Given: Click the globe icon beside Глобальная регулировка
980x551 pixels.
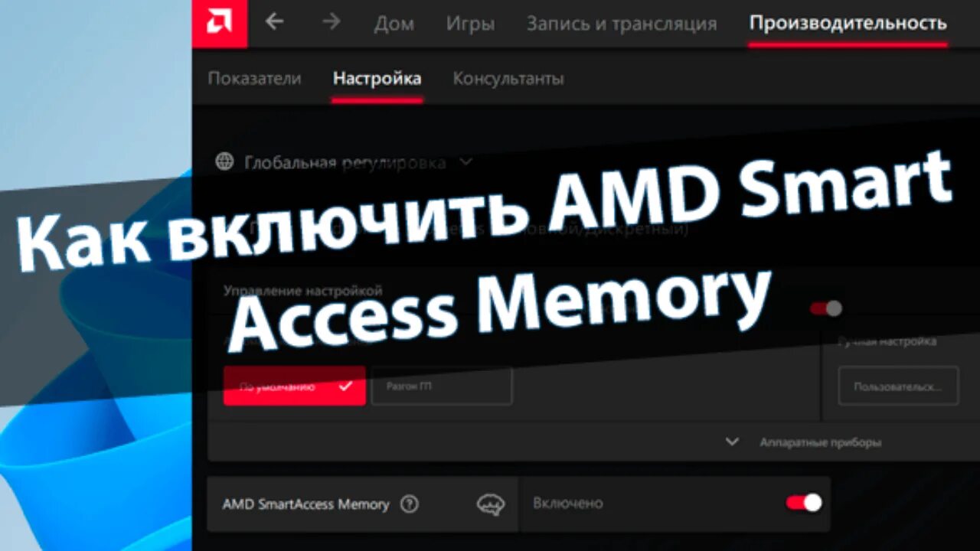Looking at the screenshot, I should point(224,162).
